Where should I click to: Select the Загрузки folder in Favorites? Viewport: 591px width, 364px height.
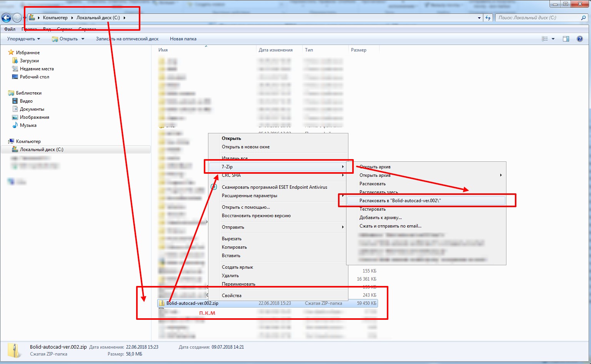[x=29, y=61]
